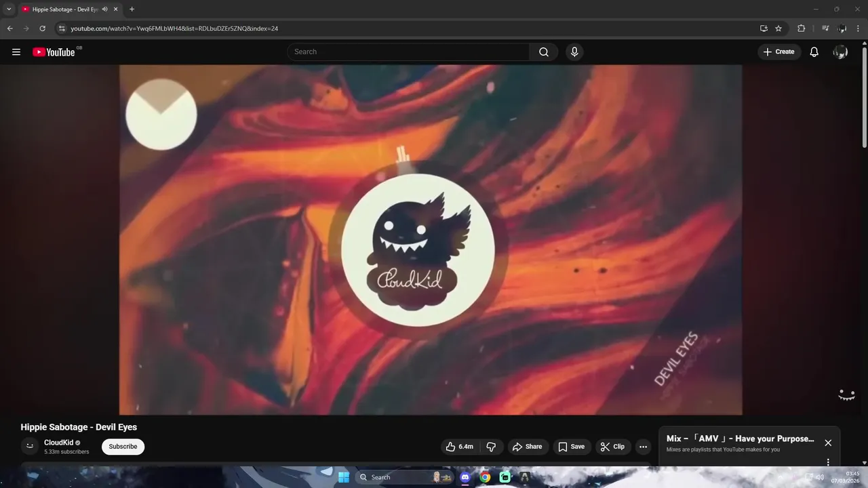
Task: Open the account avatar menu
Action: pos(840,52)
